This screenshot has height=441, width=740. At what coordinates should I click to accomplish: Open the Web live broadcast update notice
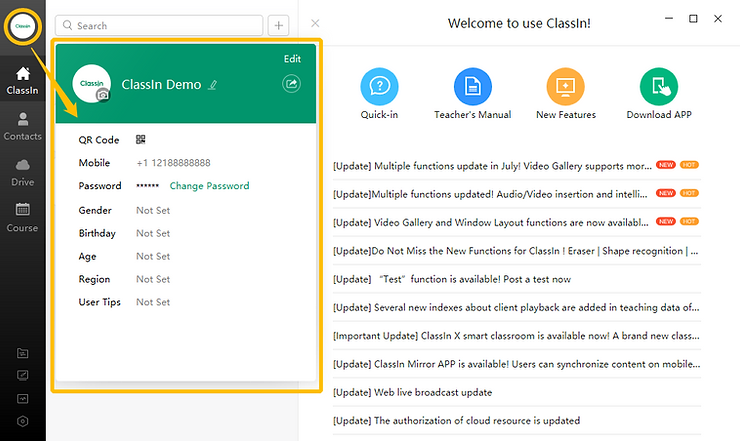[412, 393]
